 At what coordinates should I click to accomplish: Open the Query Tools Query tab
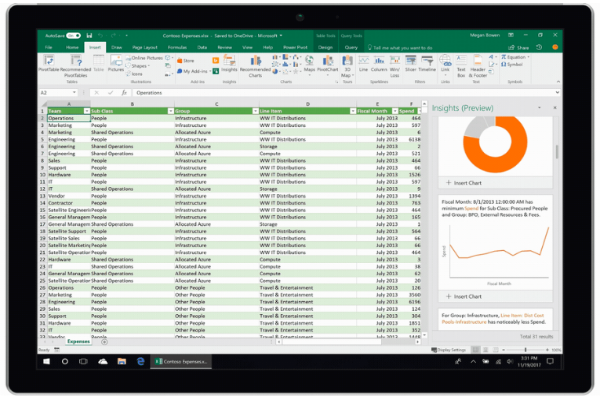coord(351,47)
